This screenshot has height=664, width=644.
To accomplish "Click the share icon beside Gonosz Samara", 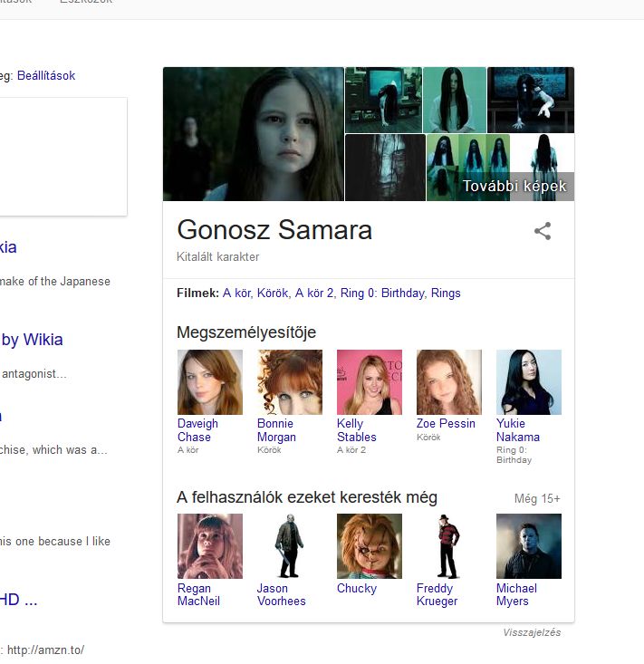I will [543, 231].
